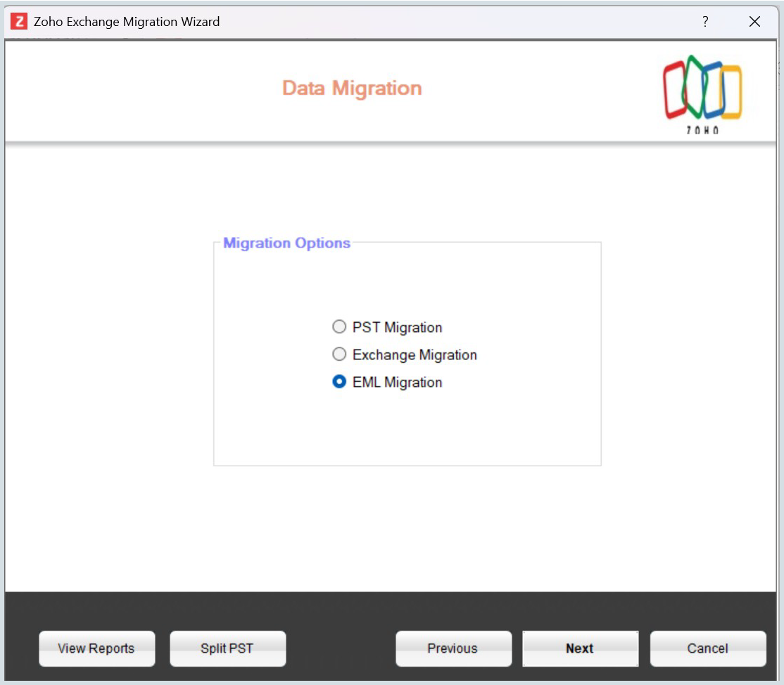Choose the Exchange Migration option
The height and width of the screenshot is (685, 784).
click(x=339, y=354)
